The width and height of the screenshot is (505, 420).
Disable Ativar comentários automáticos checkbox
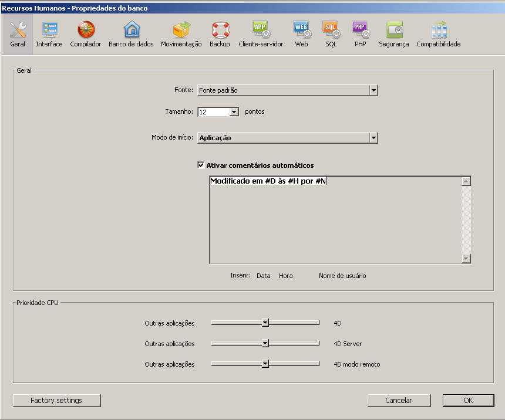tap(201, 165)
